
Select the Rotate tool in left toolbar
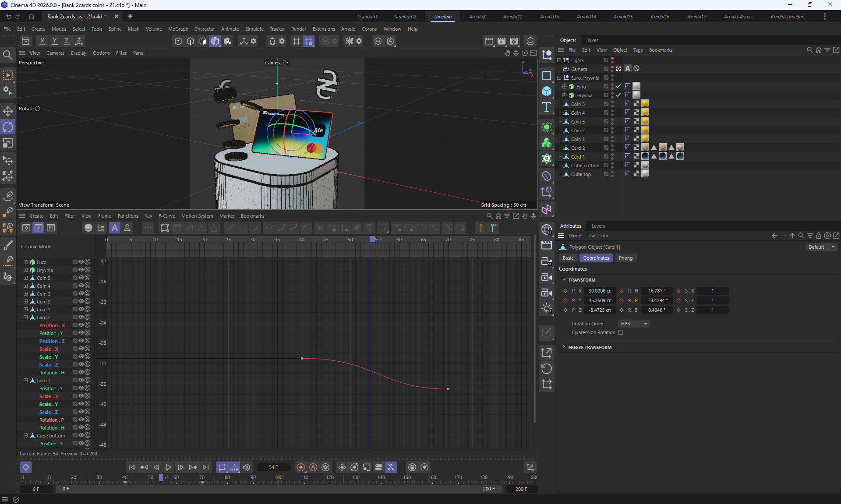tap(8, 127)
